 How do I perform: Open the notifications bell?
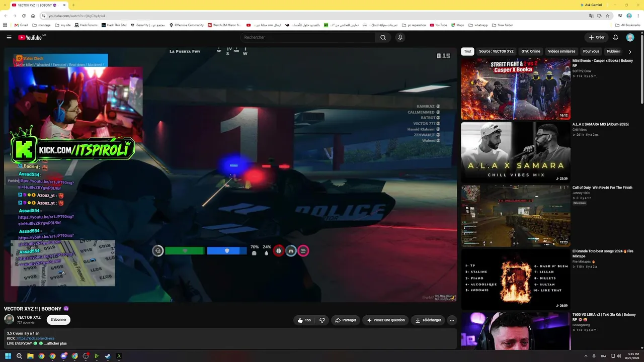click(615, 37)
